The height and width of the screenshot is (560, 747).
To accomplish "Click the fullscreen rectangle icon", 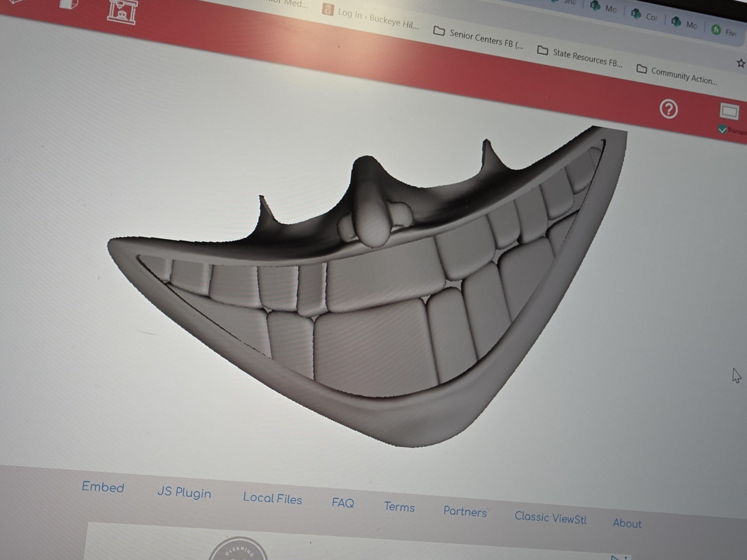I will [x=729, y=111].
